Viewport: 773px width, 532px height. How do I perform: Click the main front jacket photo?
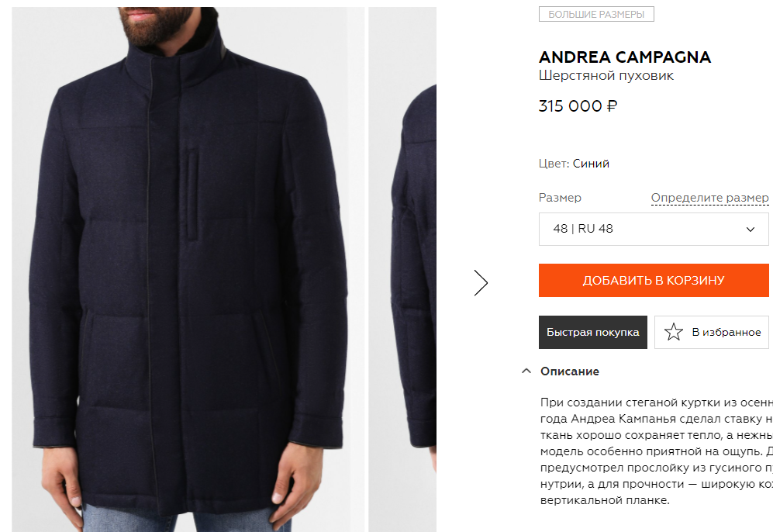click(x=188, y=269)
